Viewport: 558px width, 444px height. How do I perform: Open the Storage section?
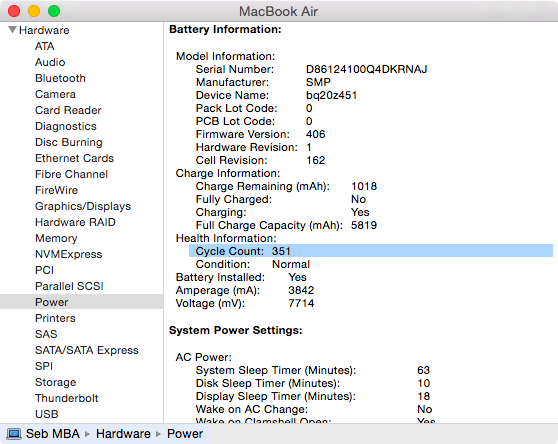coord(56,382)
